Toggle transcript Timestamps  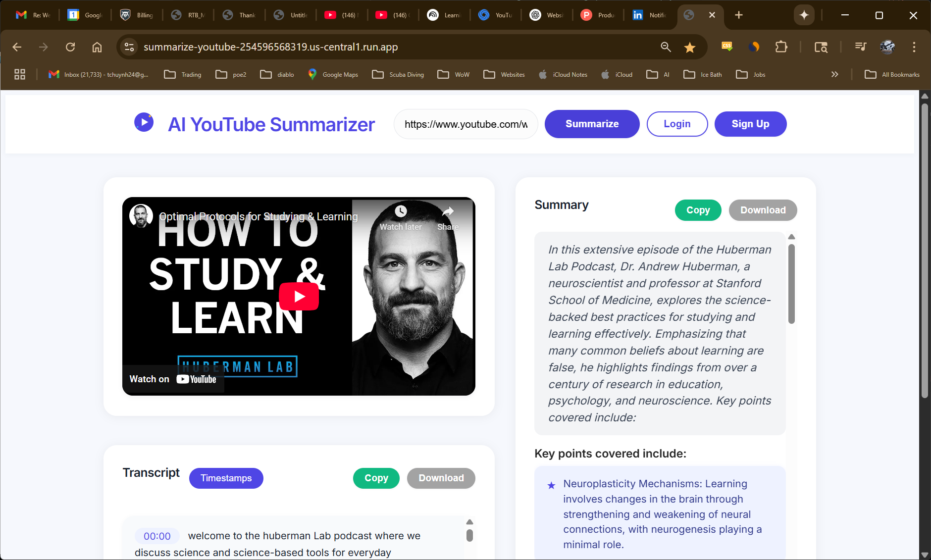(x=226, y=478)
